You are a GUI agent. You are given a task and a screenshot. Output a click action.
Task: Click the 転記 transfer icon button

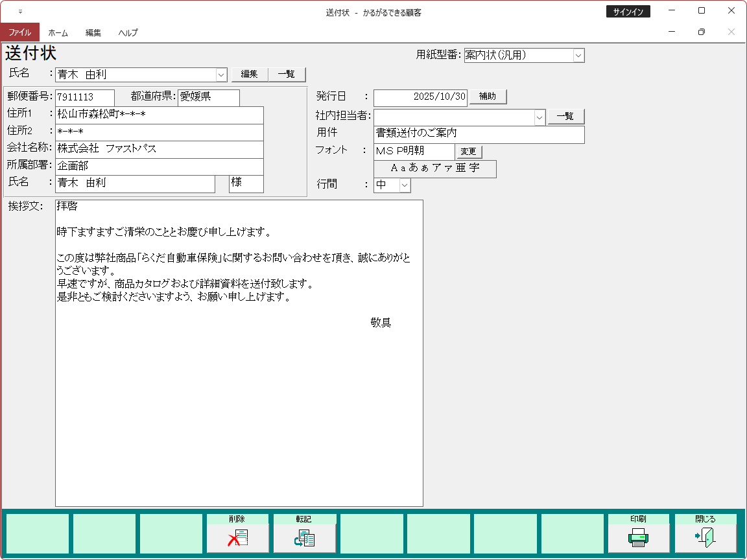click(x=304, y=537)
